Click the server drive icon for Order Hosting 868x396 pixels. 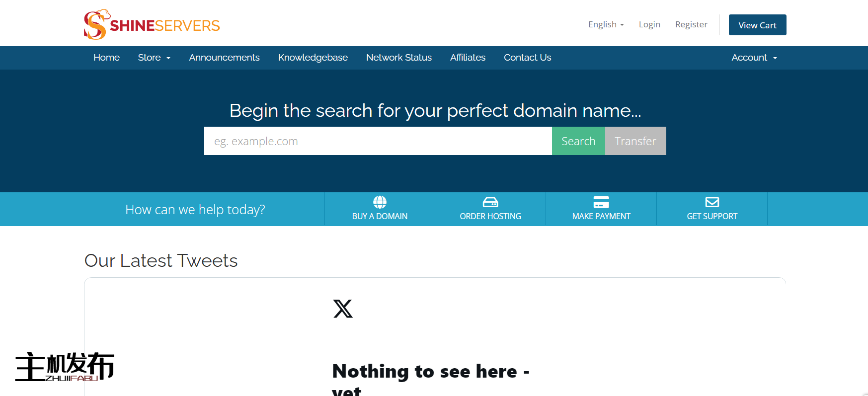click(x=490, y=202)
